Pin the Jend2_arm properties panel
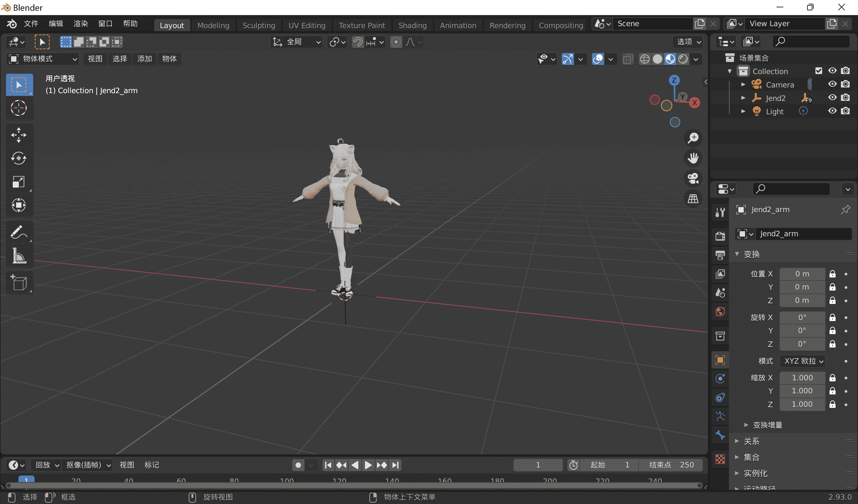Viewport: 858px width, 504px height. (x=845, y=210)
